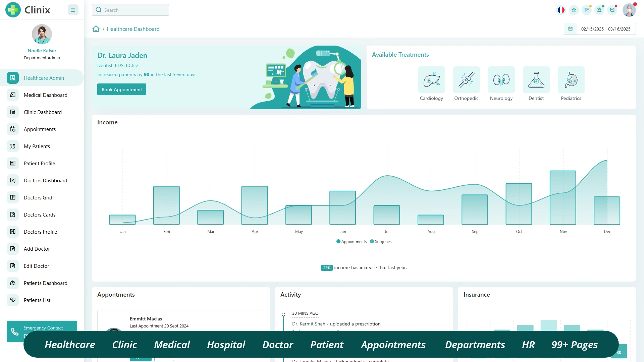Click Noelle Kaiser profile photo in sidebar
The width and height of the screenshot is (644, 362).
point(42,34)
